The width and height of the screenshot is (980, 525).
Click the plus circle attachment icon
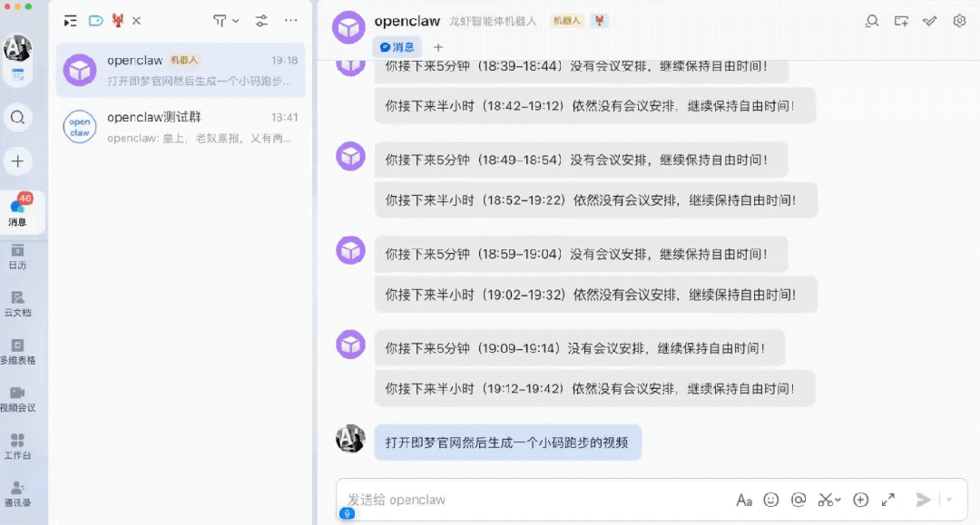click(861, 500)
